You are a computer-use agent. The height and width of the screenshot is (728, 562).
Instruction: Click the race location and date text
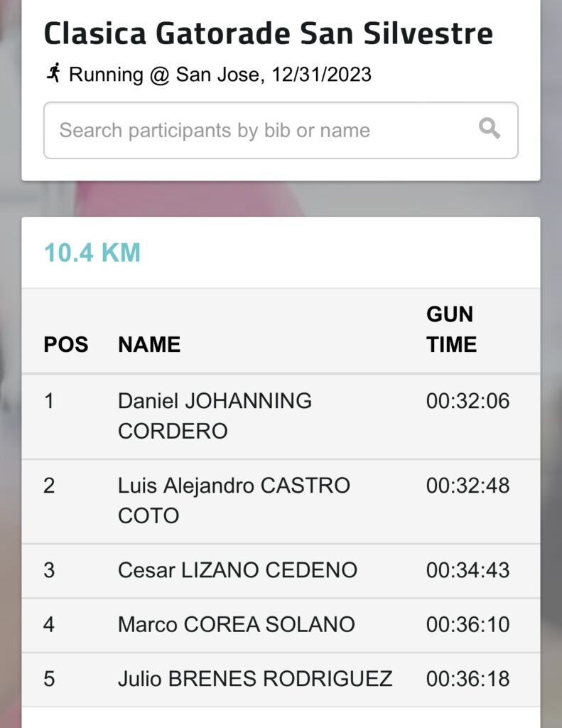tap(220, 75)
